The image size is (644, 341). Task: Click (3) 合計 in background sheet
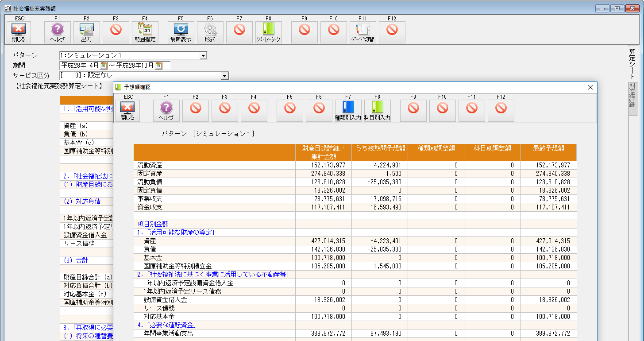[76, 260]
